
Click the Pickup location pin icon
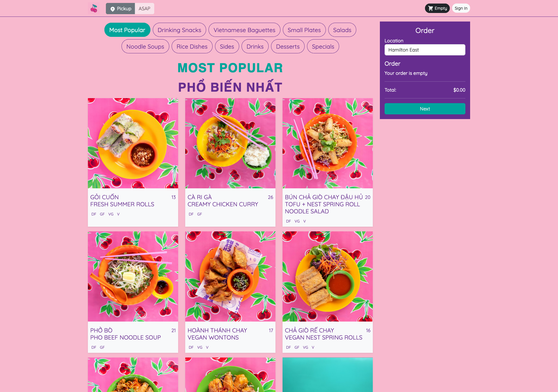point(113,9)
